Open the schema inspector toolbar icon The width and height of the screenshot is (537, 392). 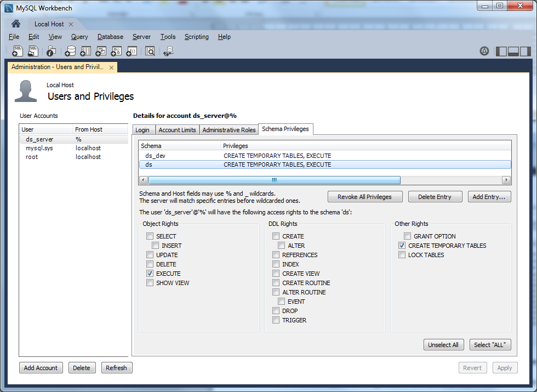(x=52, y=51)
